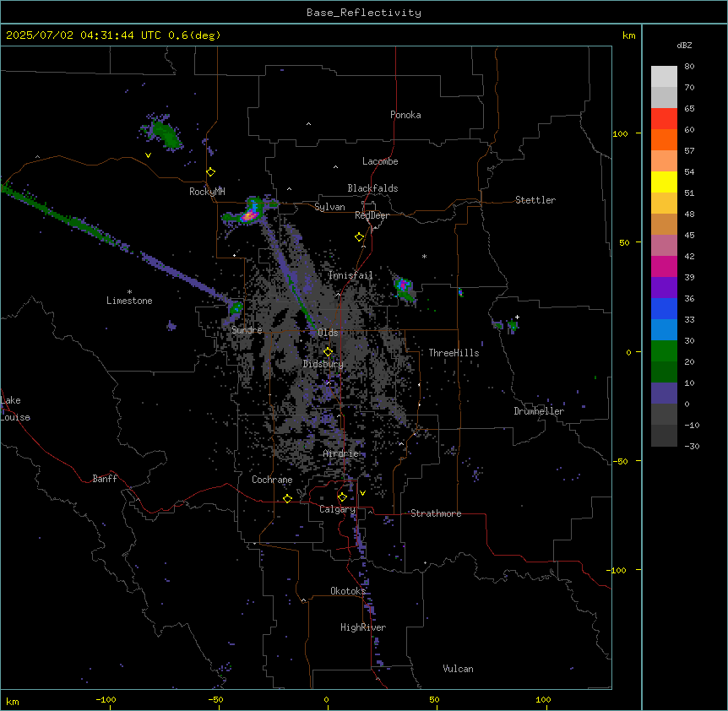Image resolution: width=728 pixels, height=711 pixels.
Task: Click the RedDeer city label
Action: click(372, 215)
